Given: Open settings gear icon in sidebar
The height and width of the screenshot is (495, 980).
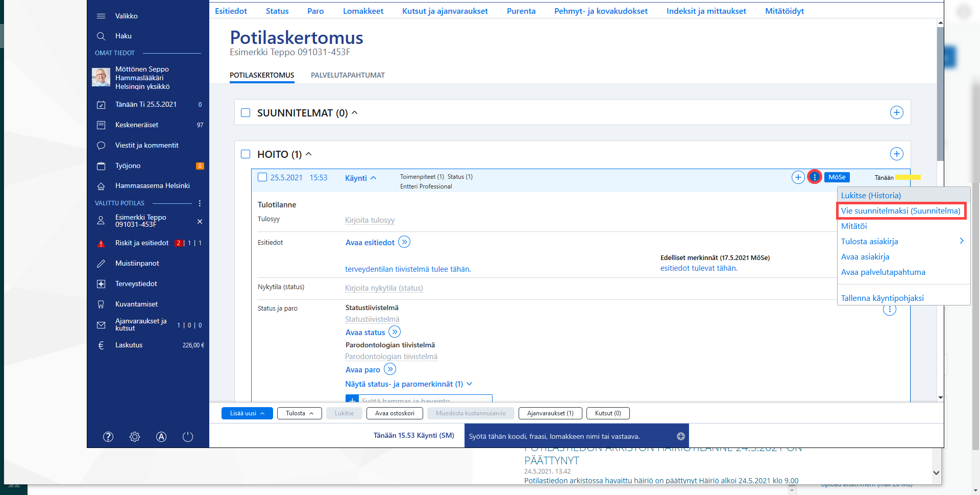Looking at the screenshot, I should pos(135,437).
